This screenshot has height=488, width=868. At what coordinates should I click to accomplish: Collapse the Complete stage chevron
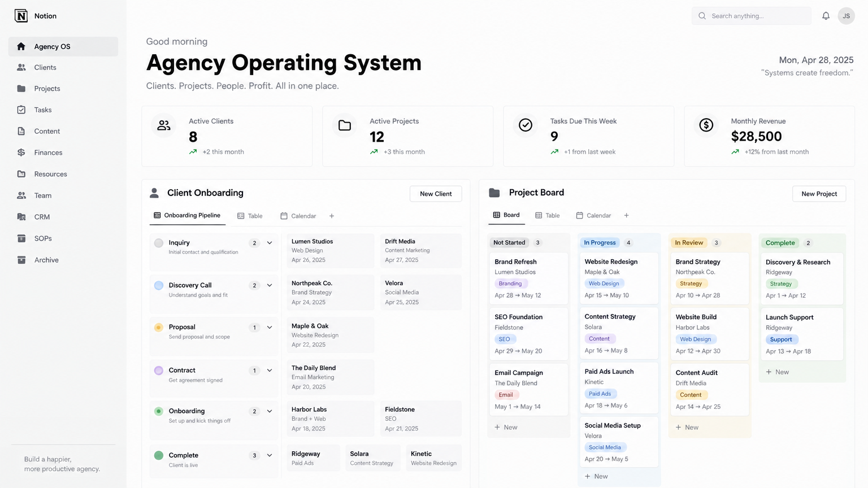pyautogui.click(x=270, y=455)
